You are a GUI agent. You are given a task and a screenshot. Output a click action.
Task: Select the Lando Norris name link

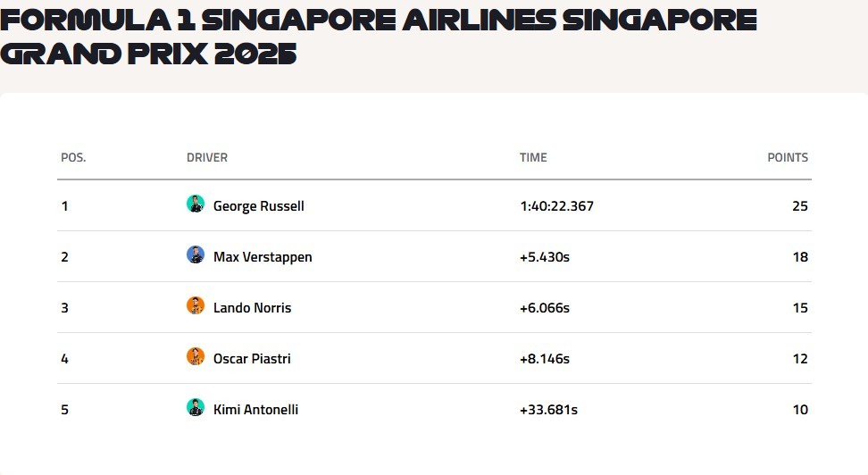click(252, 308)
